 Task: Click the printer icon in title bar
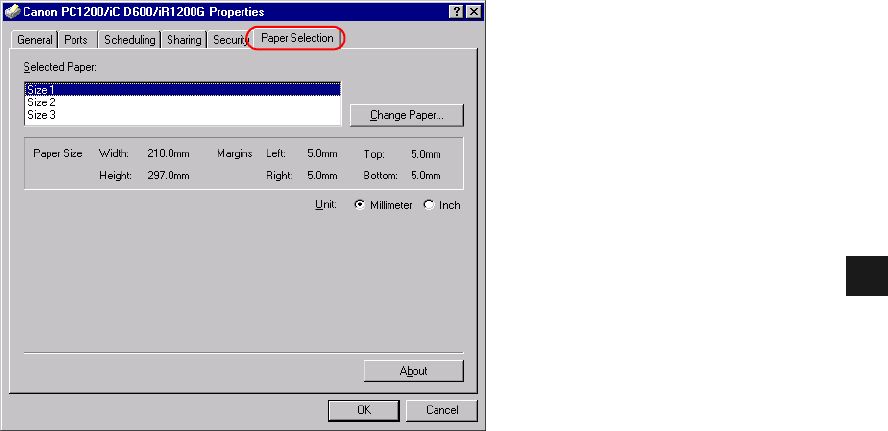12,12
